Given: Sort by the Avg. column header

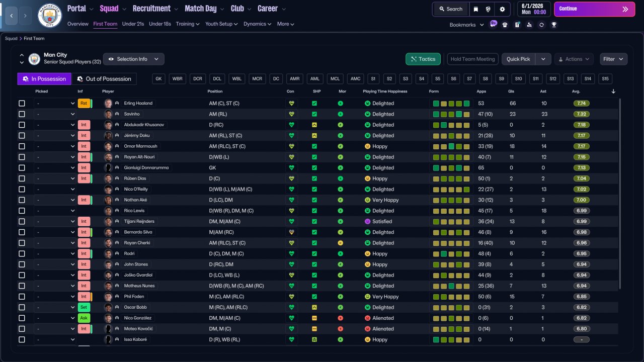Looking at the screenshot, I should click(x=576, y=92).
